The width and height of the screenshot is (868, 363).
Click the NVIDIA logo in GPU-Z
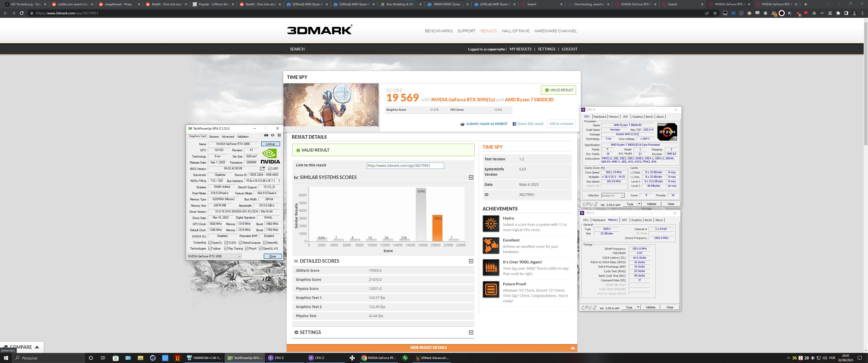coord(270,157)
